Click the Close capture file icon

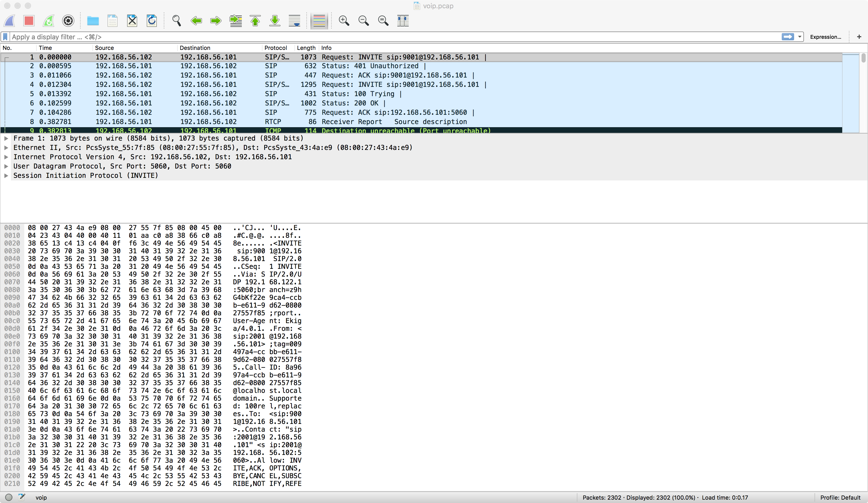132,21
